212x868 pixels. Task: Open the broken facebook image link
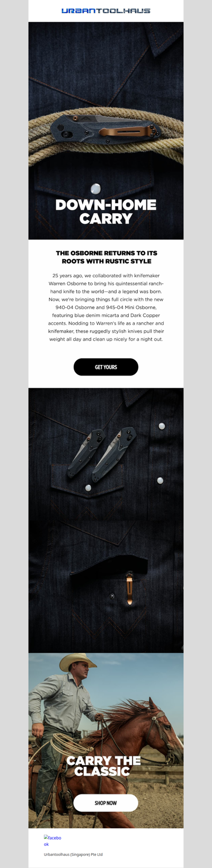(x=52, y=841)
